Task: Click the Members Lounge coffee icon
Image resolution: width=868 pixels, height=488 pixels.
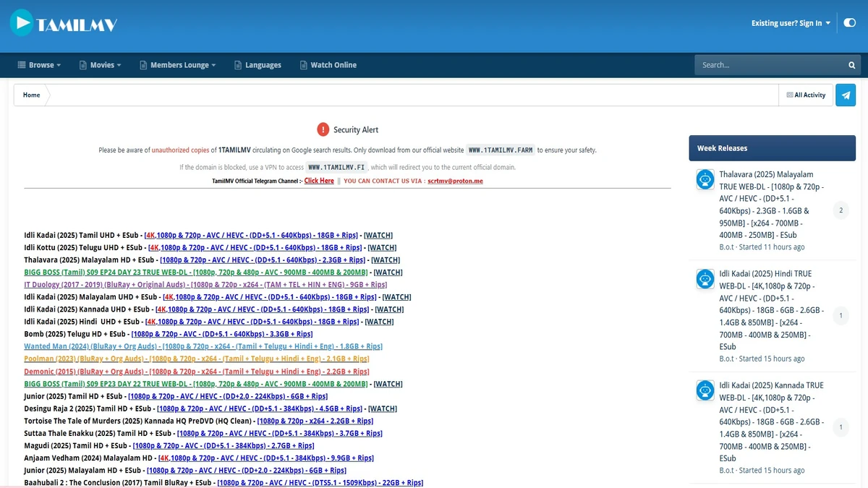Action: (144, 64)
